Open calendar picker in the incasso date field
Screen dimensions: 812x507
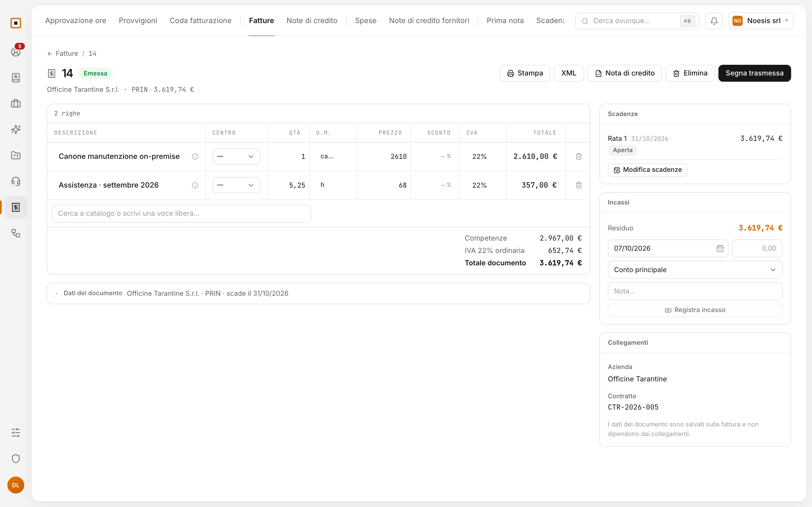[x=720, y=248]
